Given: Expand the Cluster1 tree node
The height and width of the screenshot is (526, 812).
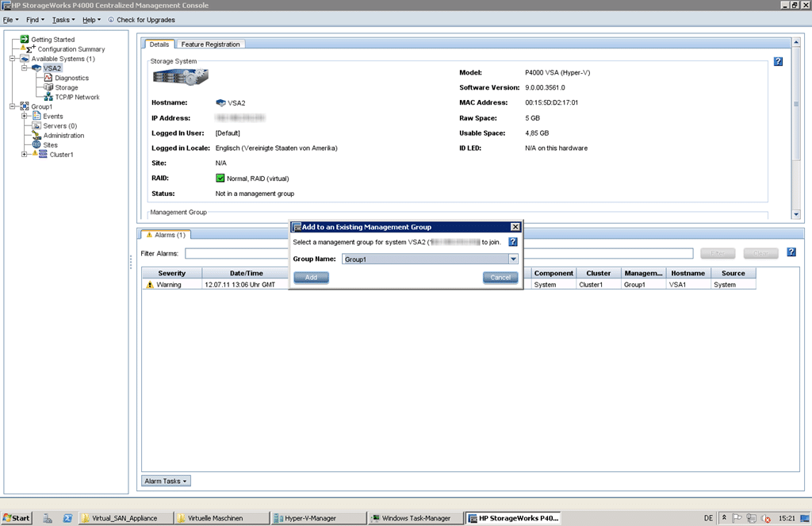Looking at the screenshot, I should pyautogui.click(x=25, y=154).
